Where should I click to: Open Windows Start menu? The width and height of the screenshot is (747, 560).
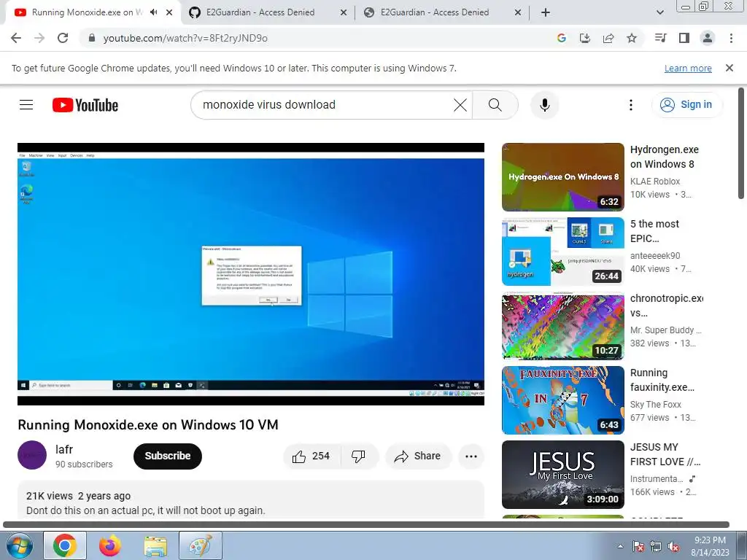[19, 545]
